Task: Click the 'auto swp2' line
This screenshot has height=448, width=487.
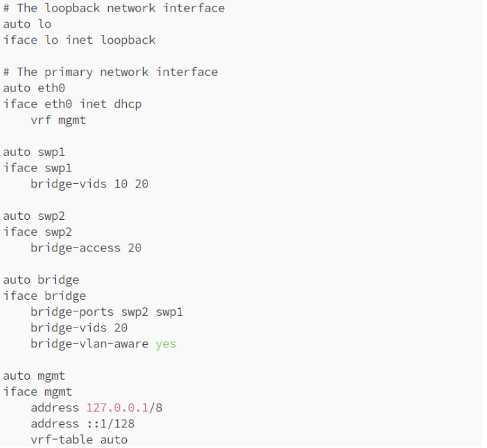Action: click(x=34, y=216)
